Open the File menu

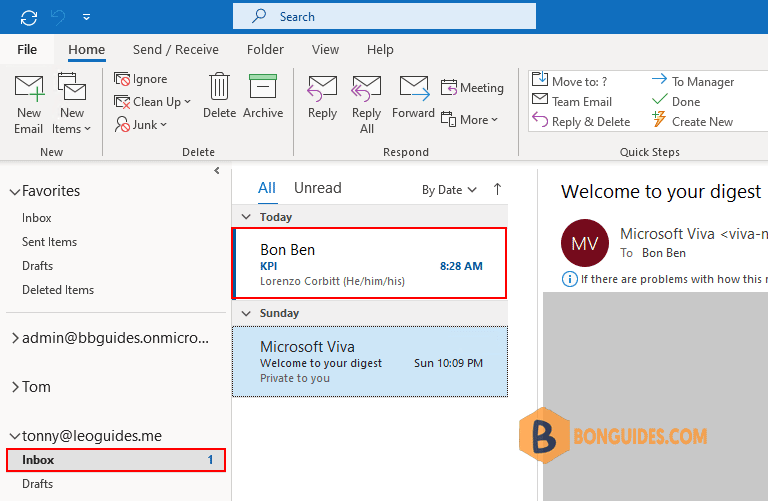(x=27, y=49)
